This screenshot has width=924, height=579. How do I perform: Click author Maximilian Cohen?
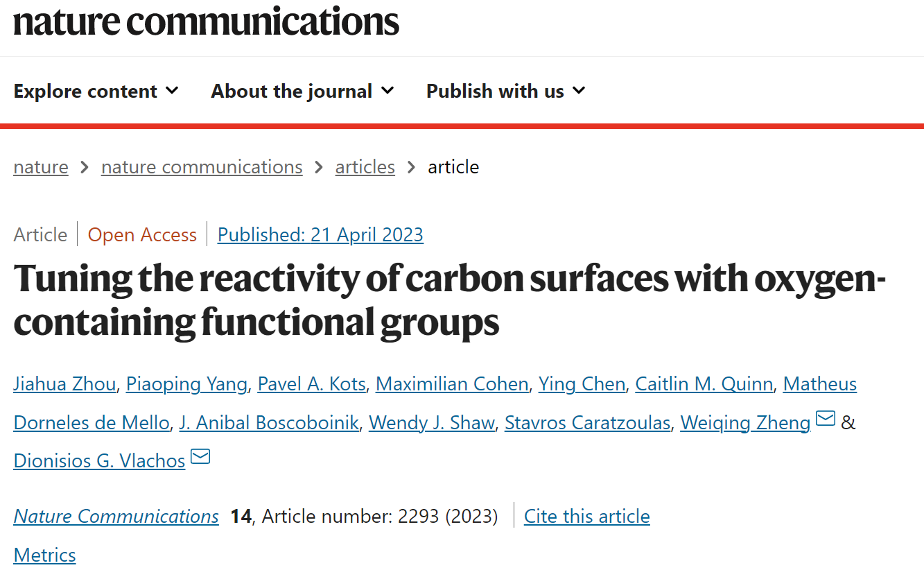452,383
